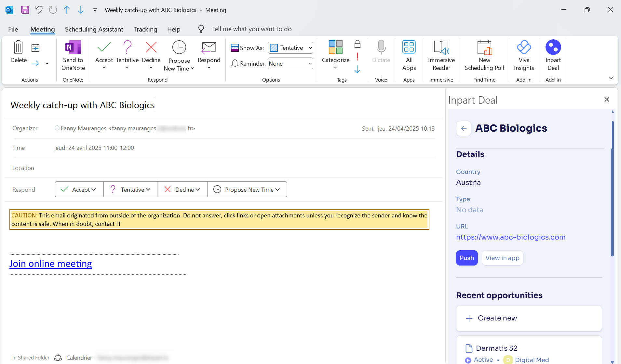Select the Meeting tab
Viewport: 621px width, 364px height.
[x=43, y=29]
